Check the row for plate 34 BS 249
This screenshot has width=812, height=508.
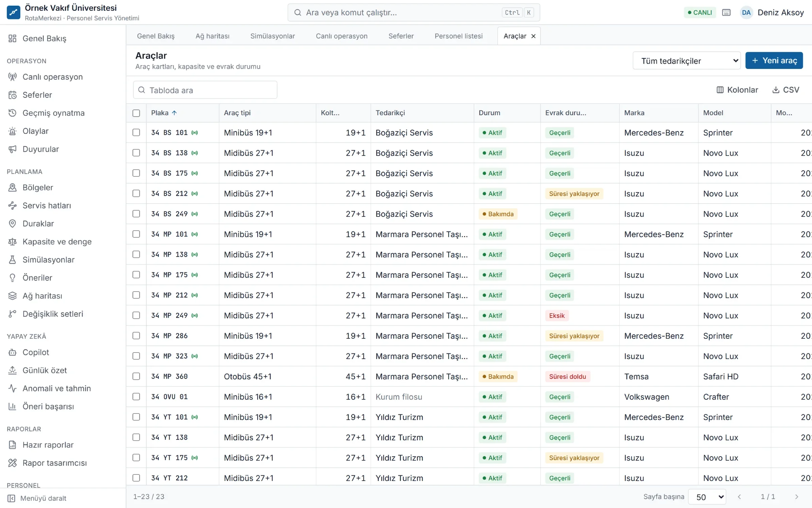click(136, 214)
